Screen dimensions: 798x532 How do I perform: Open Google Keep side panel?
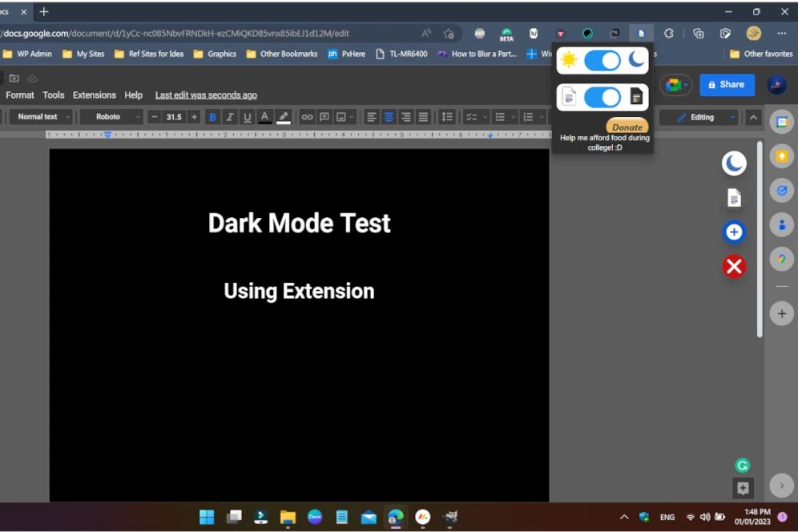coord(782,156)
